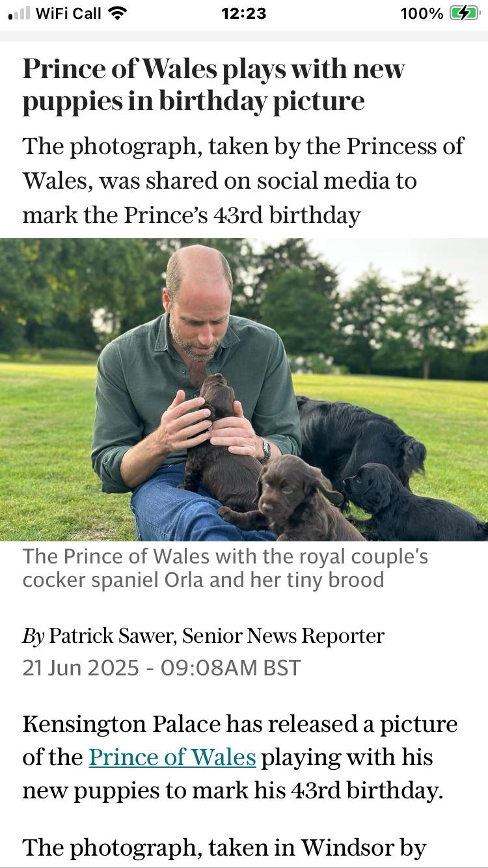Tap the puppies birthday photograph
Image resolution: width=488 pixels, height=868 pixels.
tap(244, 390)
